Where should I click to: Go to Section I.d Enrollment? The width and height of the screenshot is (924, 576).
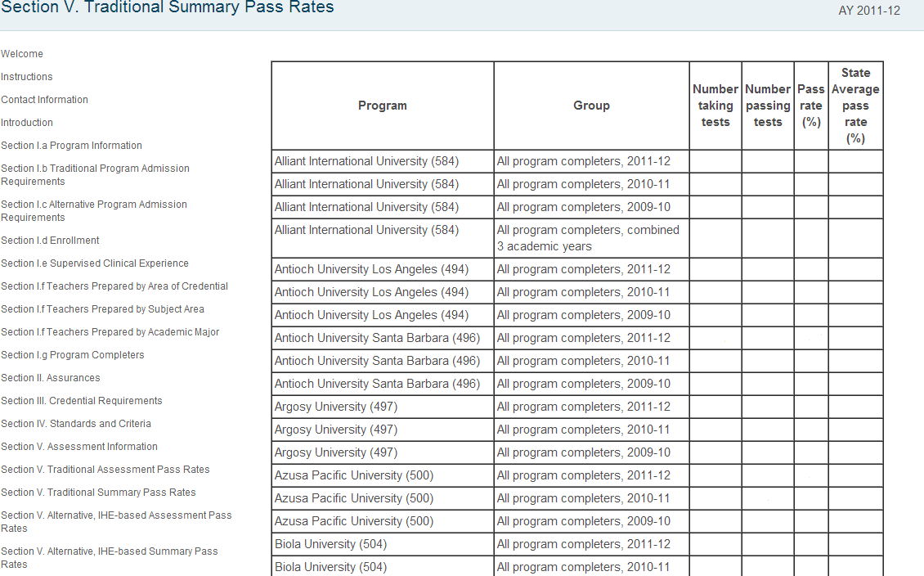[50, 241]
